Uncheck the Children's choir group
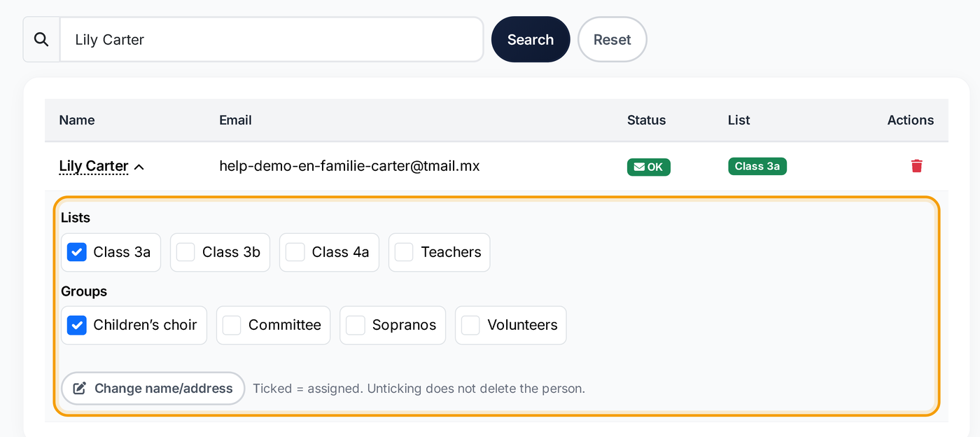Viewport: 980px width, 437px height. click(77, 325)
